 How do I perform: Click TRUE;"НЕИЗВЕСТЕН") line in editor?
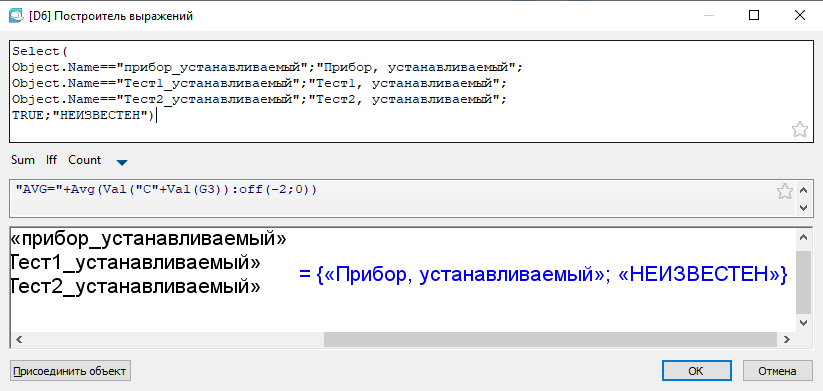[x=83, y=116]
